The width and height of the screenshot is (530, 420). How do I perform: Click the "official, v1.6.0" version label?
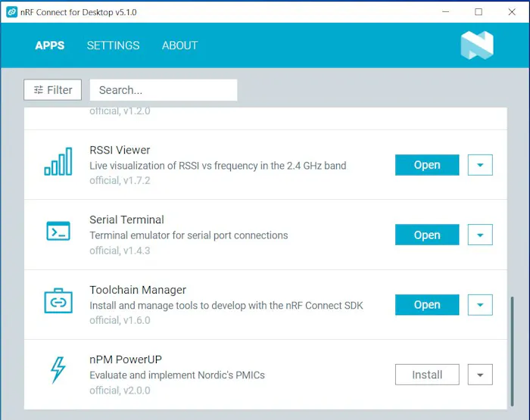point(120,320)
